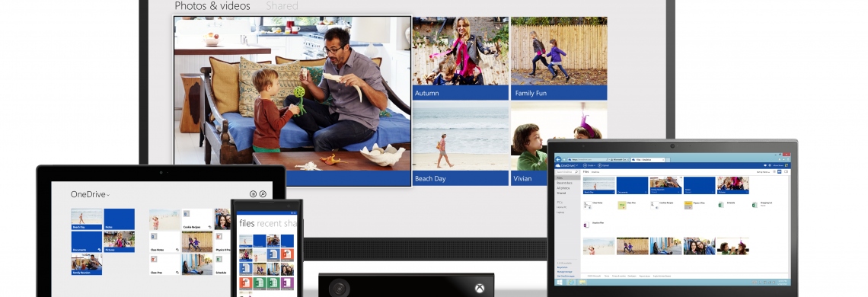The width and height of the screenshot is (868, 297).
Task: Click All photos in the laptop sidebar
Action: 563,188
